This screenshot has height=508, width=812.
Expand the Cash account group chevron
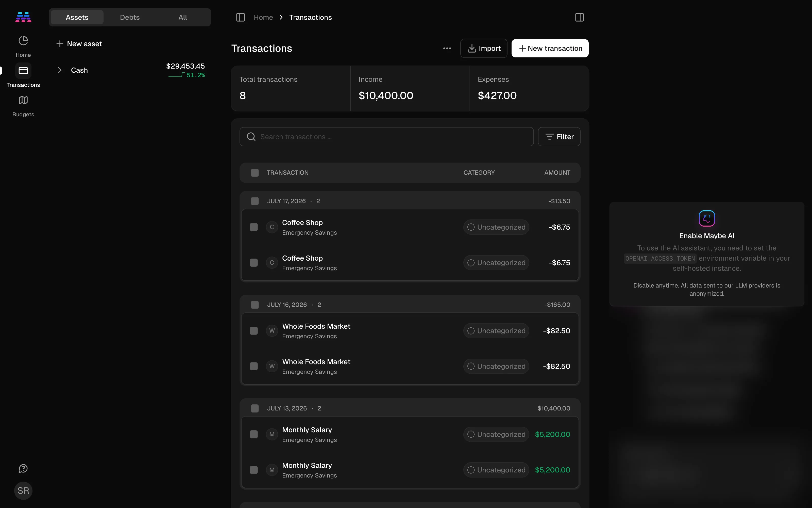coord(60,70)
